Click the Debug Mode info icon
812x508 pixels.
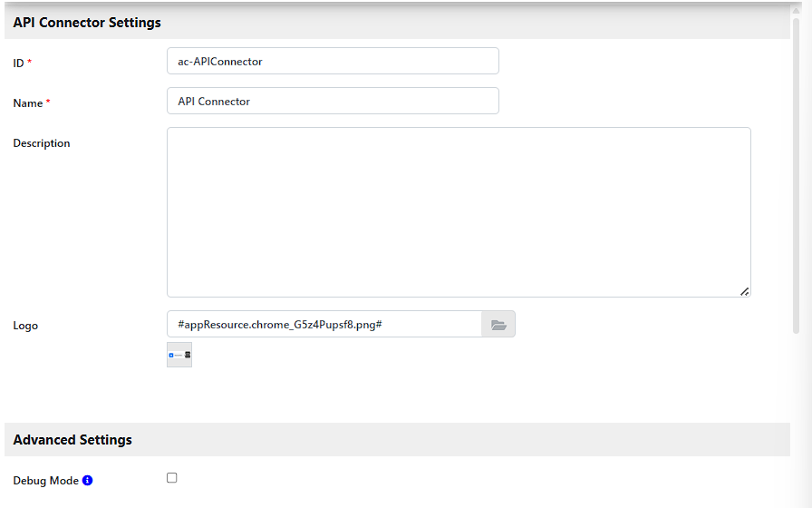coord(88,481)
